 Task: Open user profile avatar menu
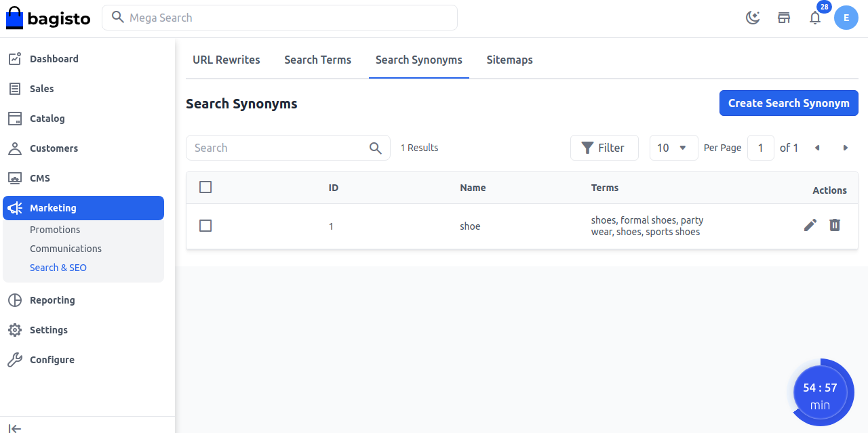coord(846,18)
